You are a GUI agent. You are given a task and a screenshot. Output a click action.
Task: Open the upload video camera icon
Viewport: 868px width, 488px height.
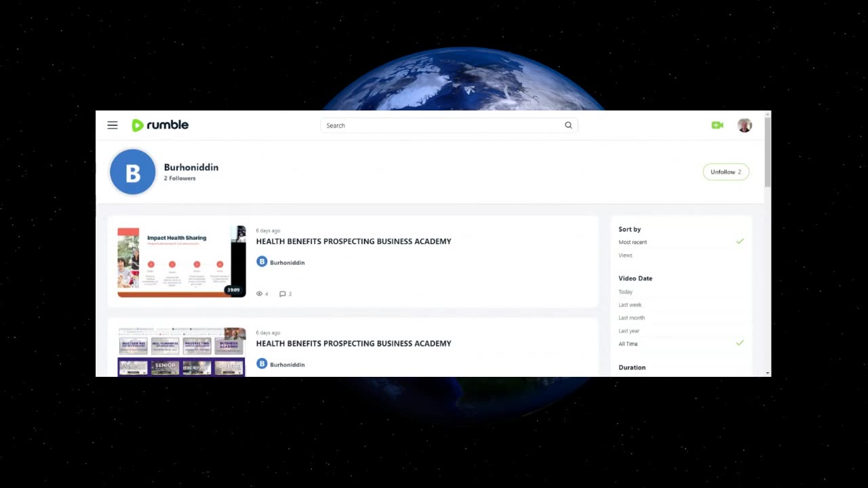[x=717, y=125]
